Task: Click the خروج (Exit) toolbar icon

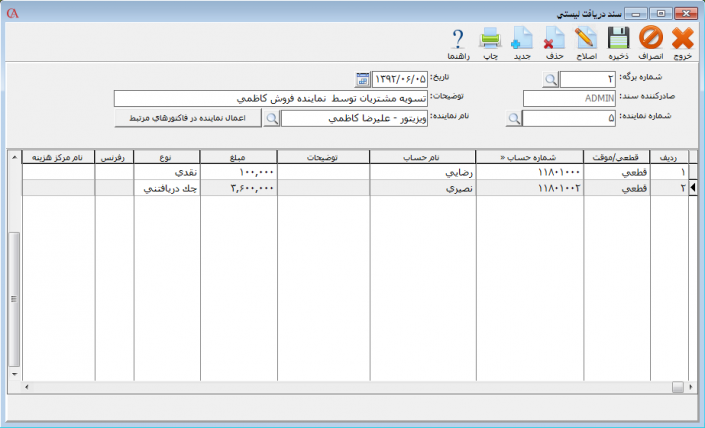Action: 683,40
